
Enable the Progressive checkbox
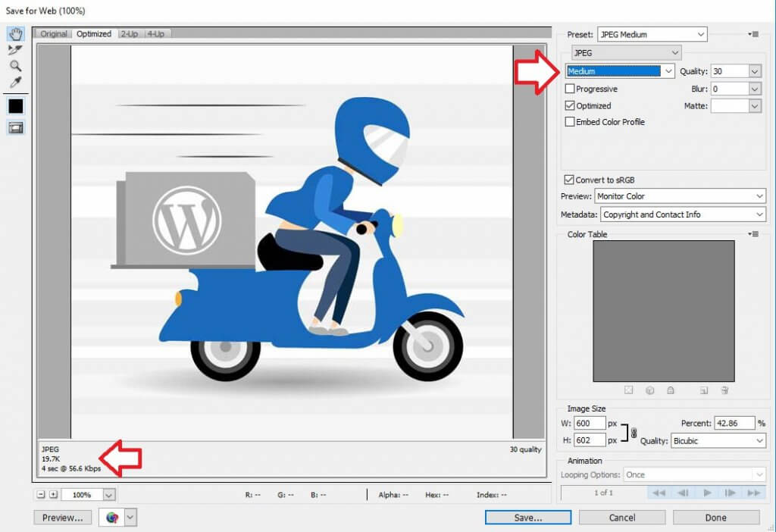tap(570, 89)
